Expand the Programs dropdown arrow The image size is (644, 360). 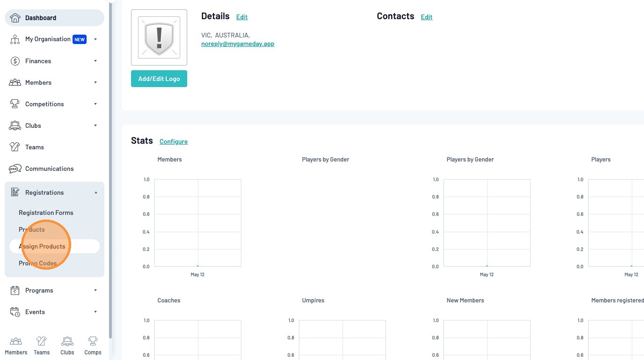point(95,290)
